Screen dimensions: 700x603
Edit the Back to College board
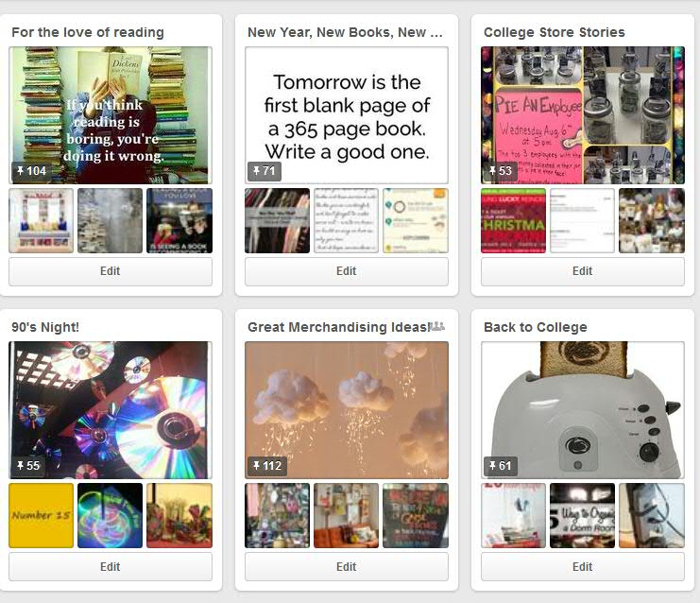583,567
